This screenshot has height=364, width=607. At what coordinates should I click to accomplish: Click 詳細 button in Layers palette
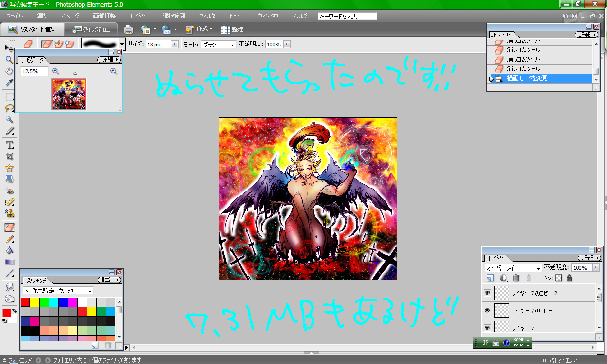(x=589, y=258)
